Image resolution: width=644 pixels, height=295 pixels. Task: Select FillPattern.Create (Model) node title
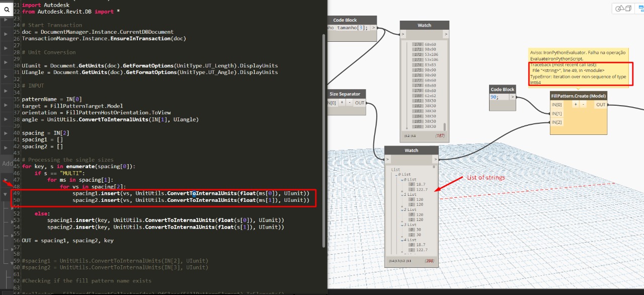578,96
